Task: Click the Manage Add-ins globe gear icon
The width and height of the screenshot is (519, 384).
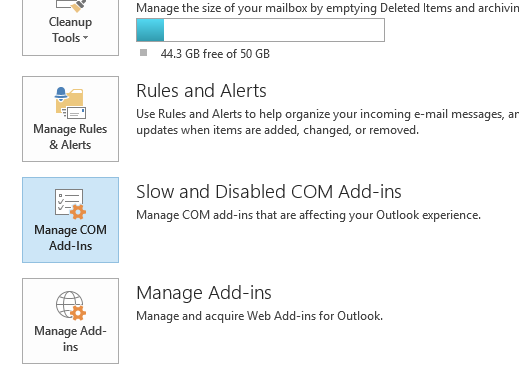Action: (71, 305)
